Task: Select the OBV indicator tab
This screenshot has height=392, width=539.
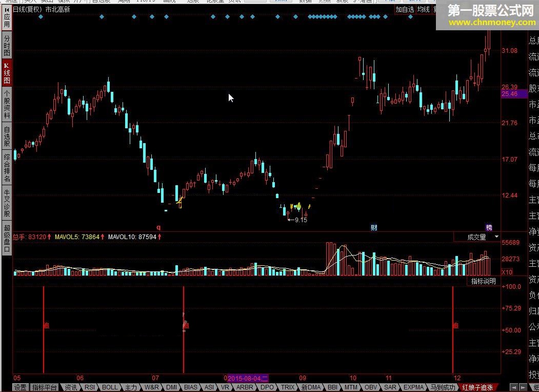Action: coord(371,387)
